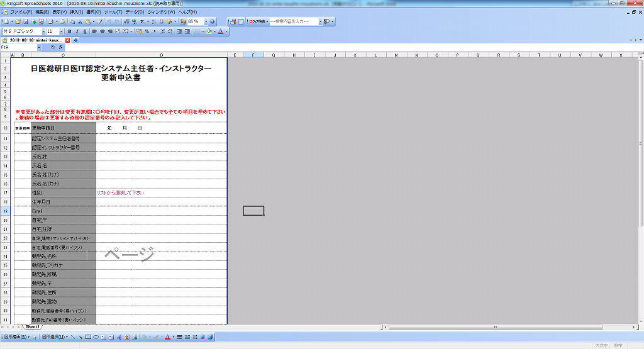The height and width of the screenshot is (349, 644).
Task: Select row 19 header
Action: point(5,211)
